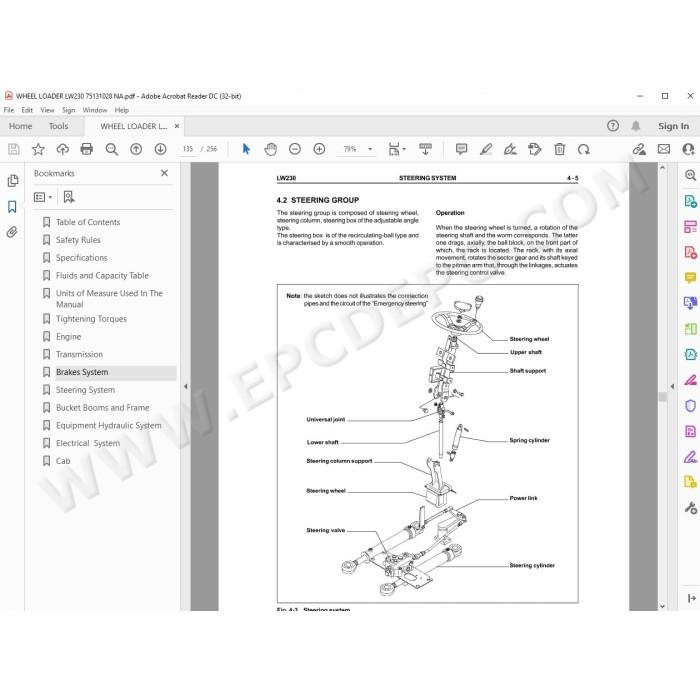Open the Help menu

point(121,110)
